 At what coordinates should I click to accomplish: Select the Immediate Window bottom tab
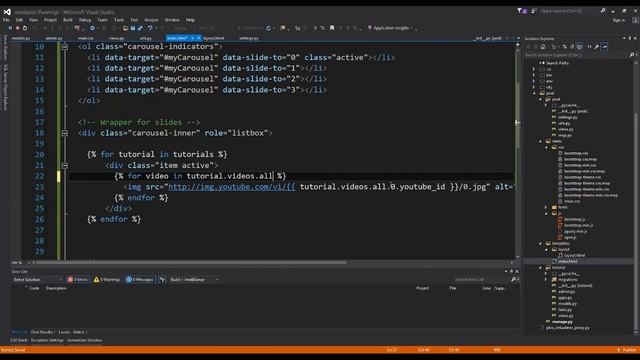click(84, 340)
